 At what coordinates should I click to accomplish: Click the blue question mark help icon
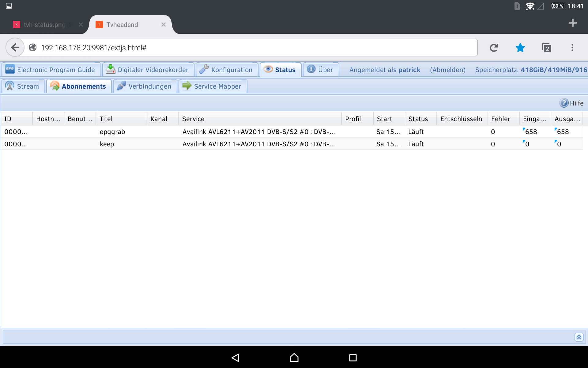[564, 103]
